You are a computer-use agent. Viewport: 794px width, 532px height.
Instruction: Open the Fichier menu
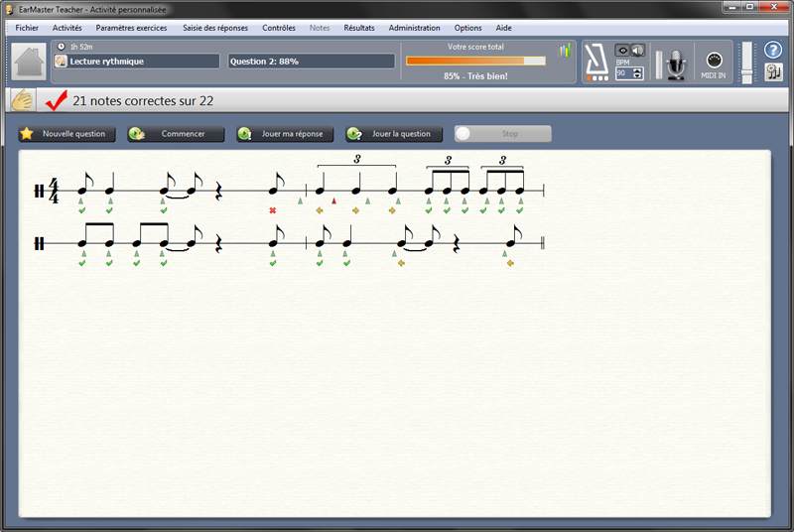27,28
